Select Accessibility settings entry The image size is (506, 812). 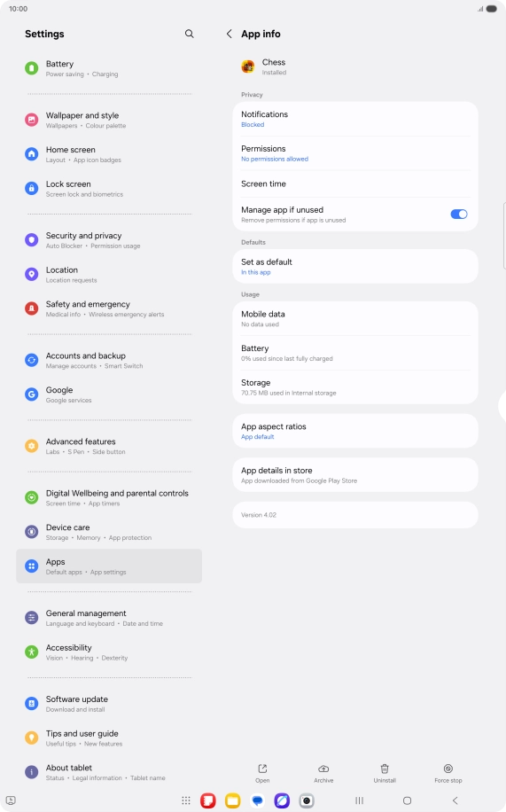109,652
